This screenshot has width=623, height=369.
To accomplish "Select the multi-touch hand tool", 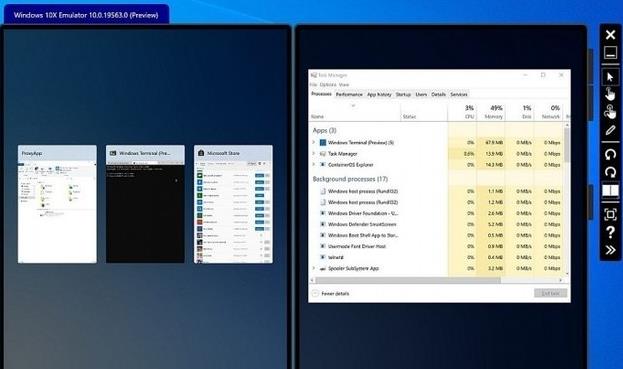I will [610, 112].
